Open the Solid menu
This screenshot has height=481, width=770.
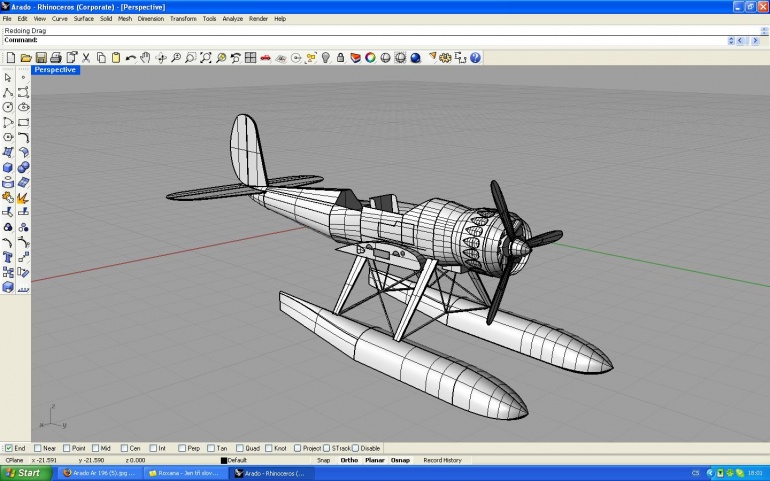pos(106,19)
